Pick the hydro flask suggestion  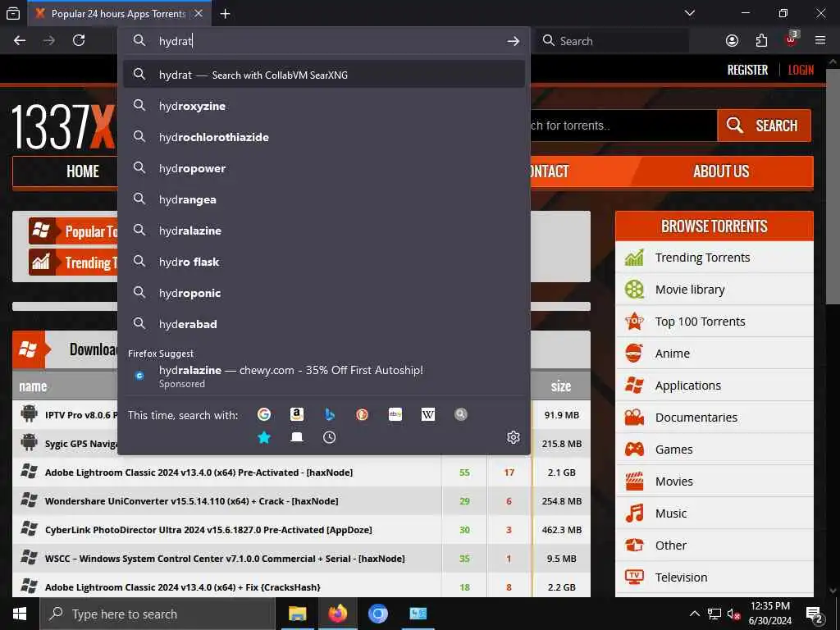[x=323, y=262]
